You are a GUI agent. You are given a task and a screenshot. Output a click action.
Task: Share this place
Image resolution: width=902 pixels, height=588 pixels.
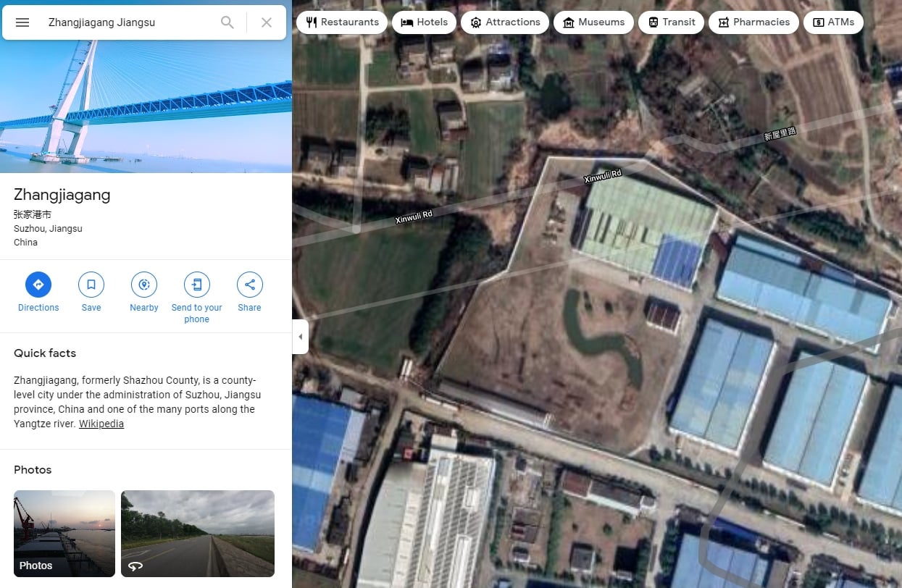[x=250, y=293]
